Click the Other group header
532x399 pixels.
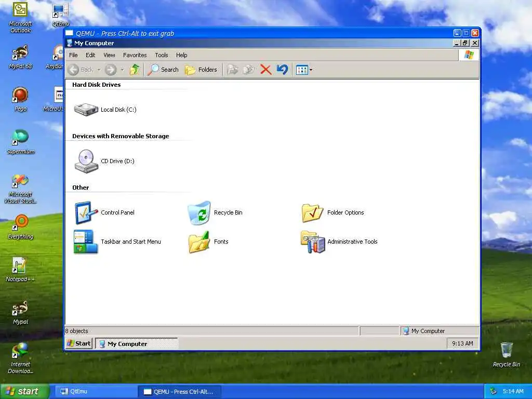[81, 188]
